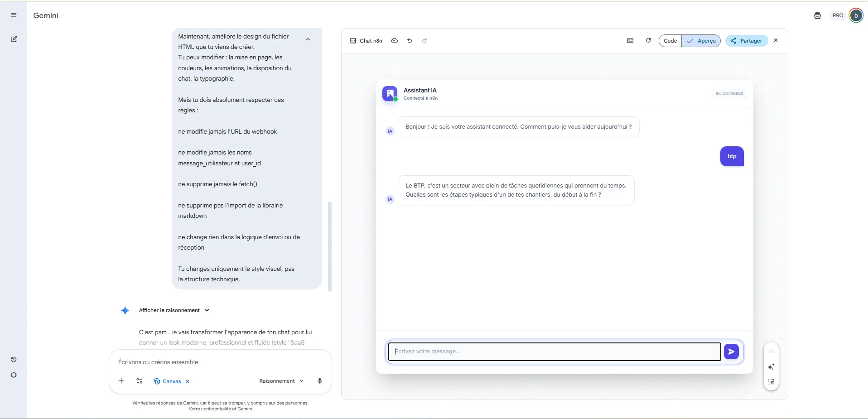
Task: Activate the microphone for voice input
Action: [320, 381]
